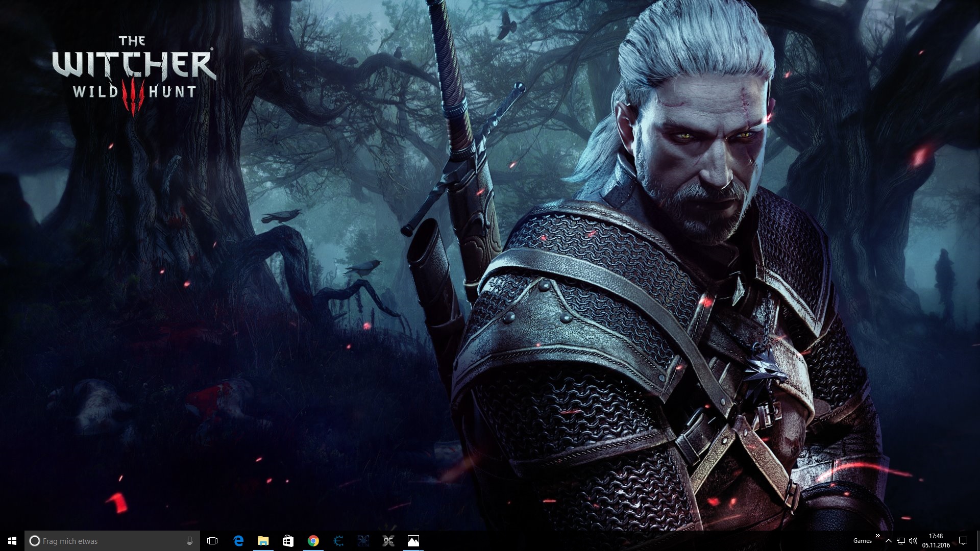Open Task View from the taskbar
Image resolution: width=980 pixels, height=551 pixels.
(x=212, y=541)
